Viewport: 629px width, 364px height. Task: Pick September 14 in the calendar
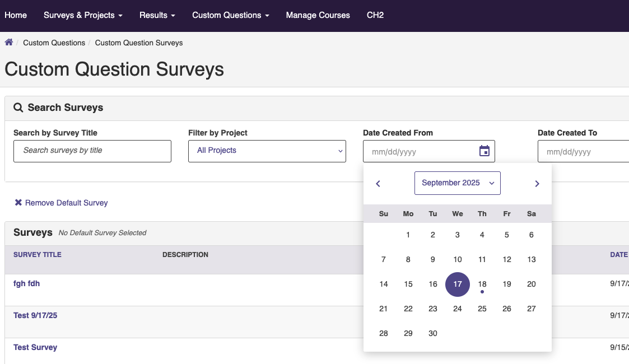pyautogui.click(x=384, y=284)
